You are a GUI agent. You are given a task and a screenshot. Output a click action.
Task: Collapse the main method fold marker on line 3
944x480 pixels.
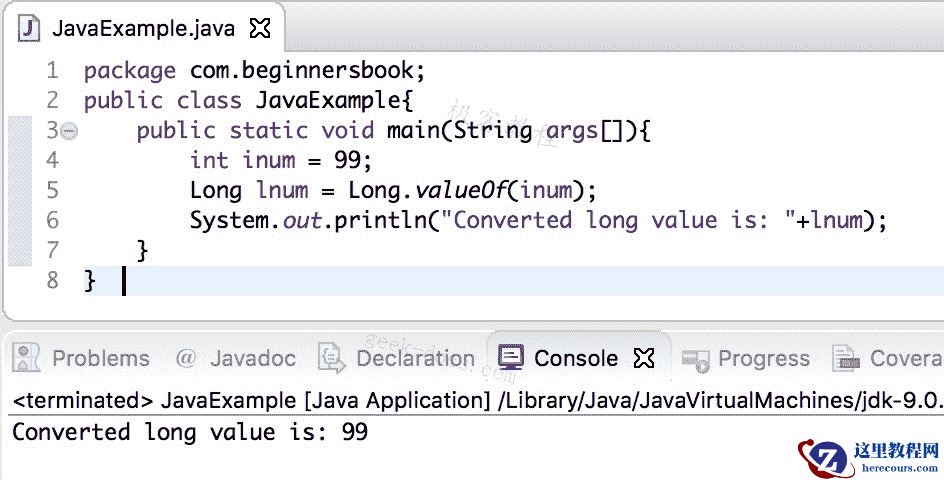click(70, 131)
